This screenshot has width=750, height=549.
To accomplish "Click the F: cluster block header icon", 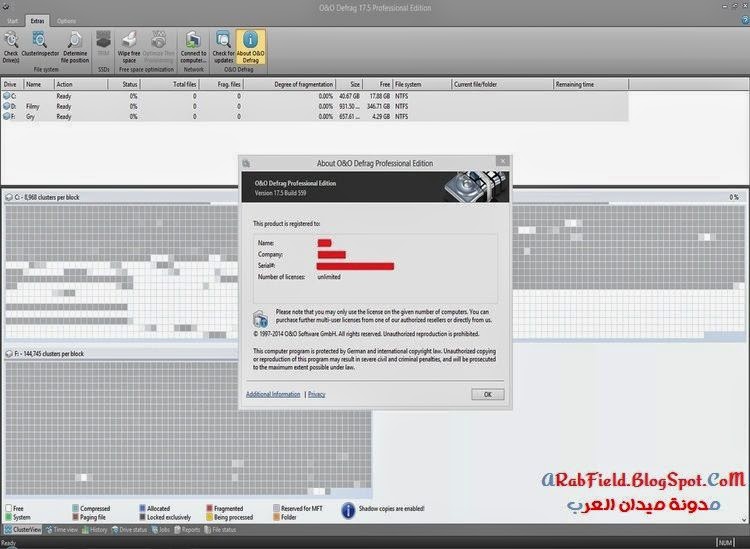I will (x=9, y=354).
